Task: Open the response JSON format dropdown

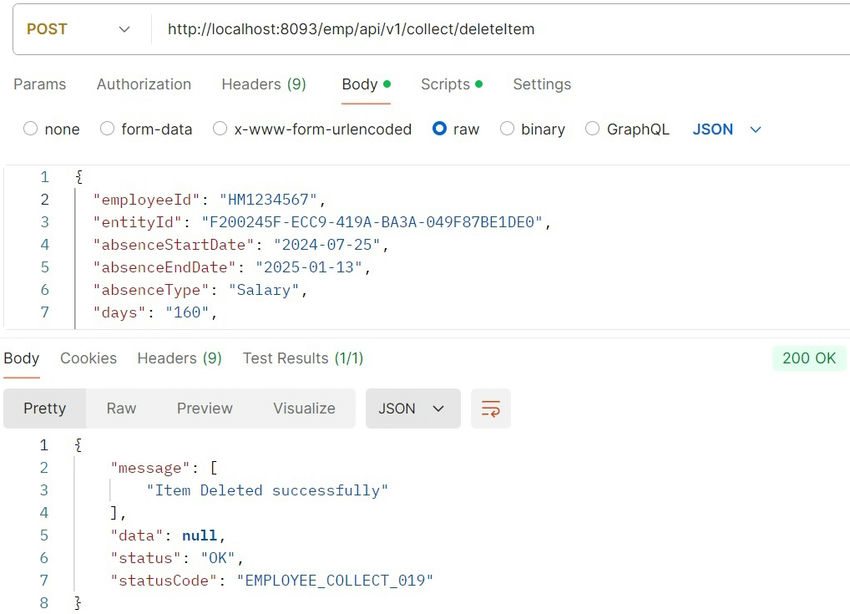Action: pyautogui.click(x=412, y=408)
